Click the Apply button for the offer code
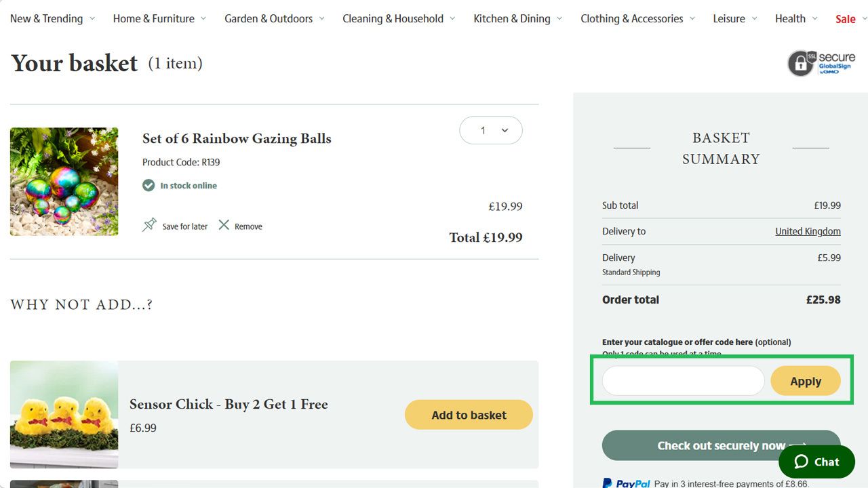This screenshot has width=868, height=488. pos(806,380)
